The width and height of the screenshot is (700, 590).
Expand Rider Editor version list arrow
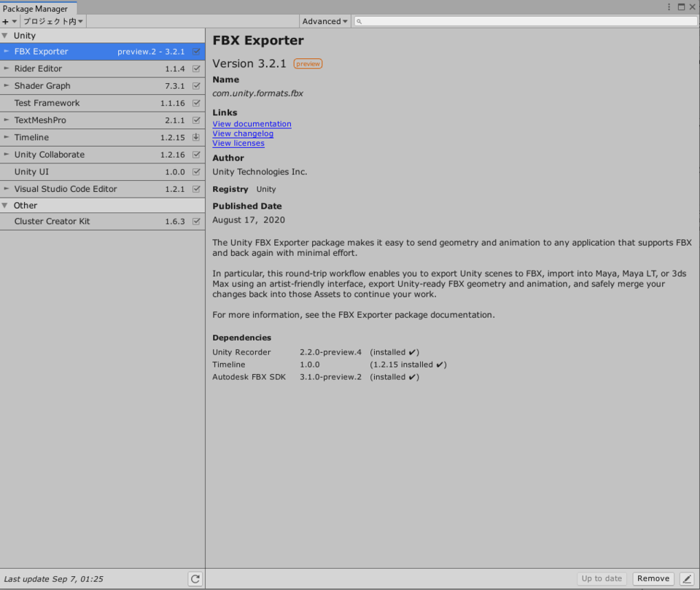[7, 69]
